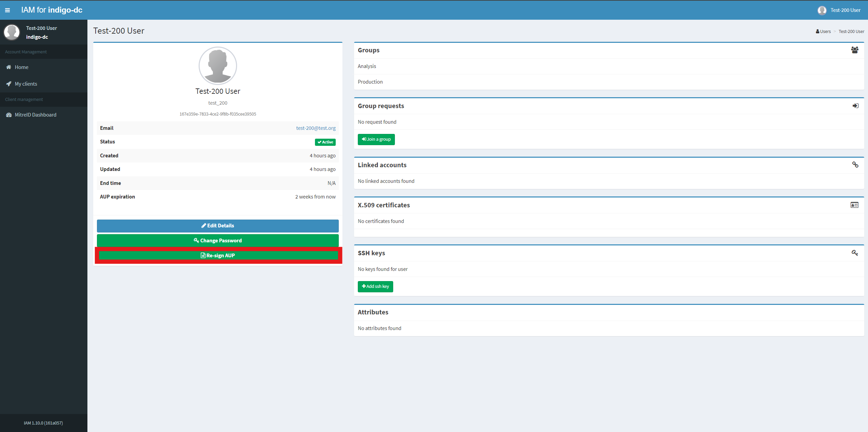Open MitreID Dashboard from the sidebar
Screen dimensions: 868x432
coord(35,115)
